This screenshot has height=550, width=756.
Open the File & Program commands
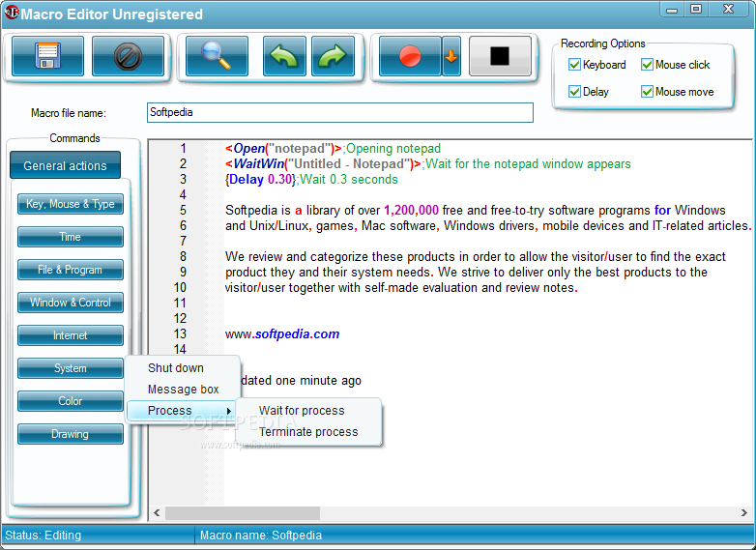pyautogui.click(x=71, y=270)
